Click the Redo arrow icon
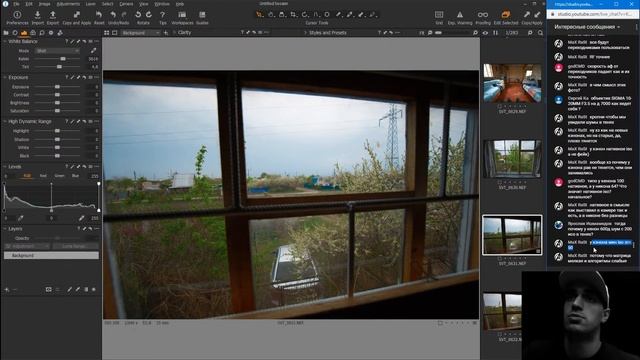This screenshot has width=640, height=360. 124,15
